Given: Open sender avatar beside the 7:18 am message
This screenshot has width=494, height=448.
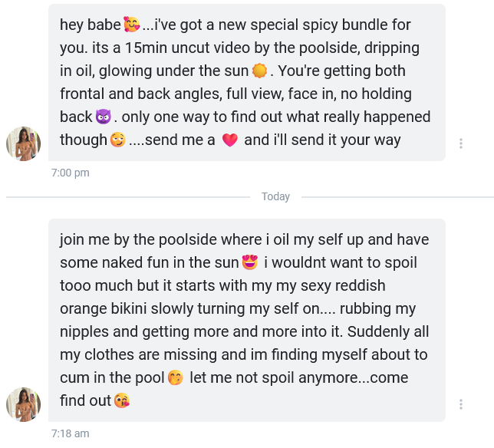Looking at the screenshot, I should [24, 404].
